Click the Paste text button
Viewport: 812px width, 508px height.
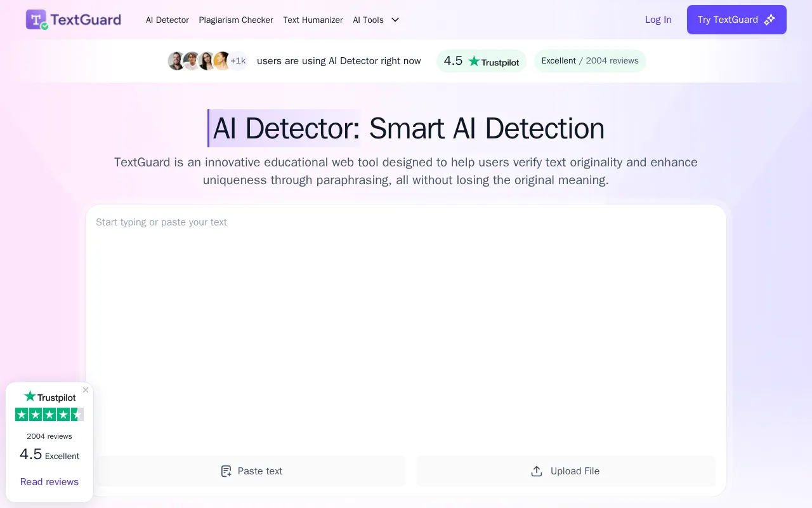[251, 471]
